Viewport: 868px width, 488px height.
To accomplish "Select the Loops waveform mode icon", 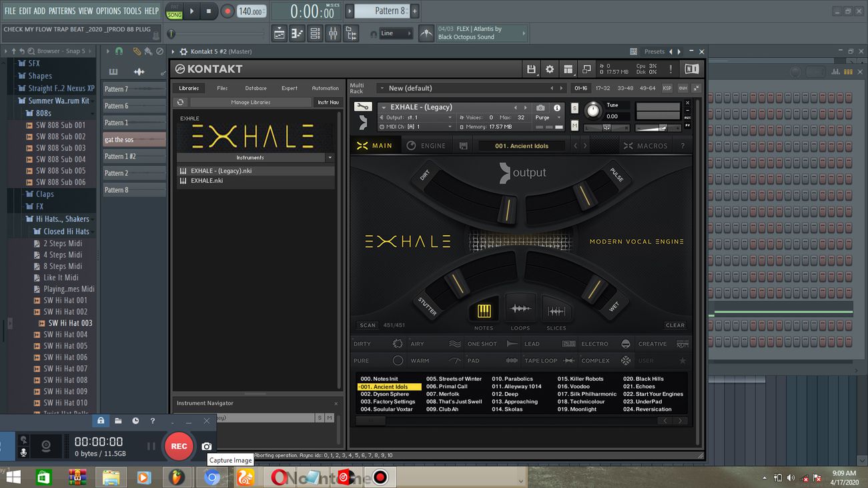I will [x=520, y=309].
